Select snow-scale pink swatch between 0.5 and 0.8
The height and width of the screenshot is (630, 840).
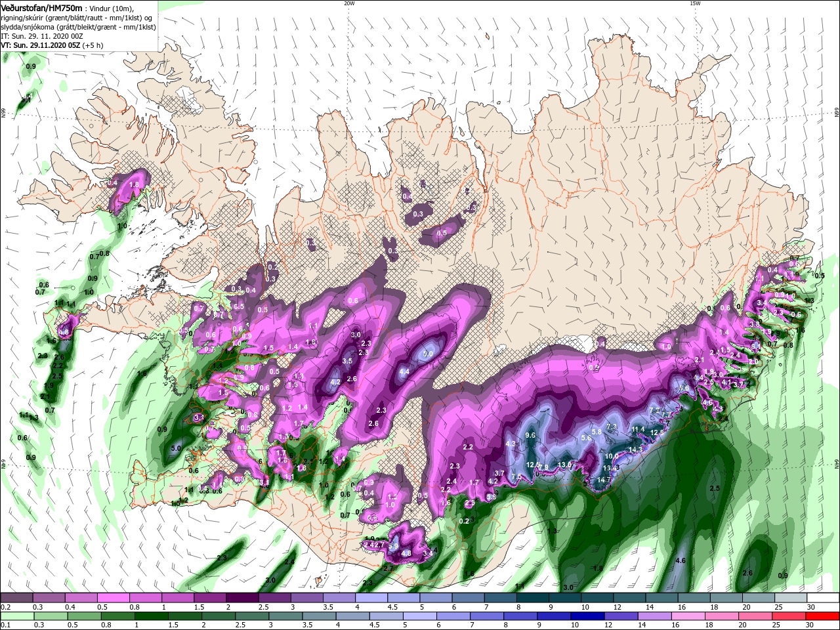114,598
